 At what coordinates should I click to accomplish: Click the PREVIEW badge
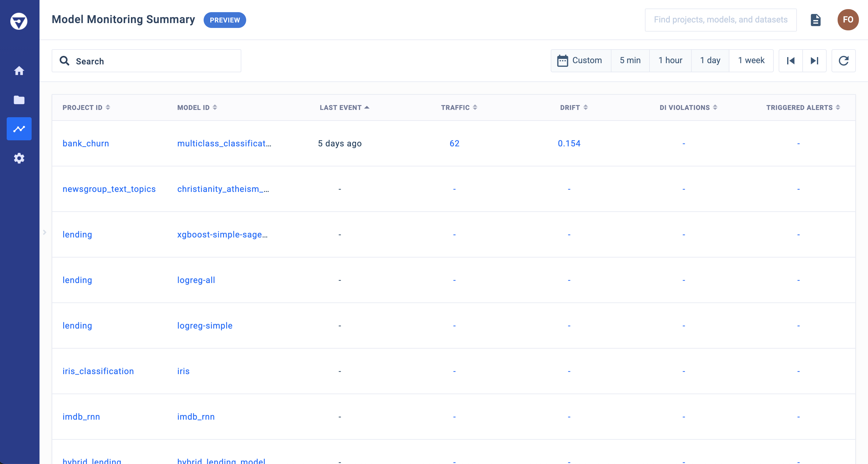coord(225,20)
